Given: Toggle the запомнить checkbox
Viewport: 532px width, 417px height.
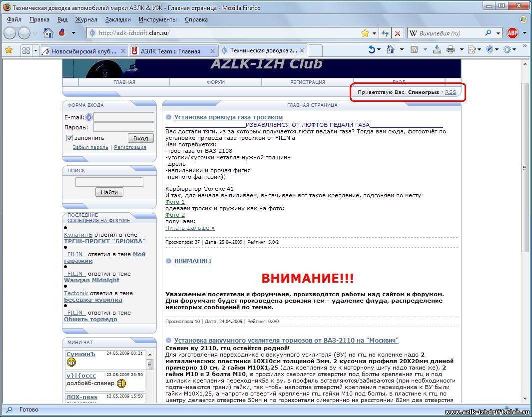Looking at the screenshot, I should pyautogui.click(x=69, y=138).
